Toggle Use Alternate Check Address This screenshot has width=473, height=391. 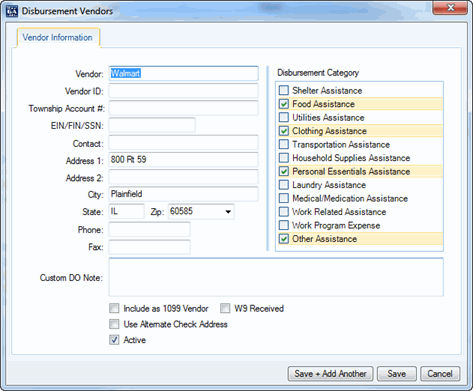coord(114,324)
